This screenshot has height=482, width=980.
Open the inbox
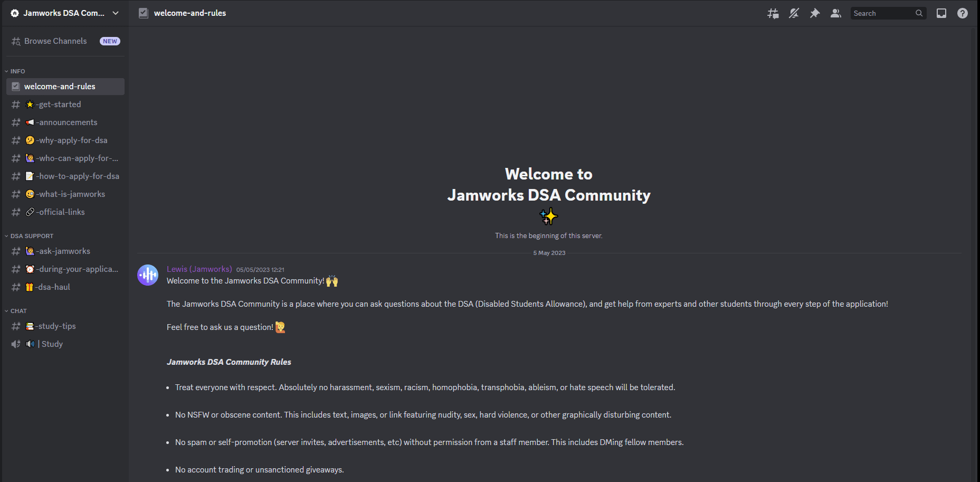(941, 13)
